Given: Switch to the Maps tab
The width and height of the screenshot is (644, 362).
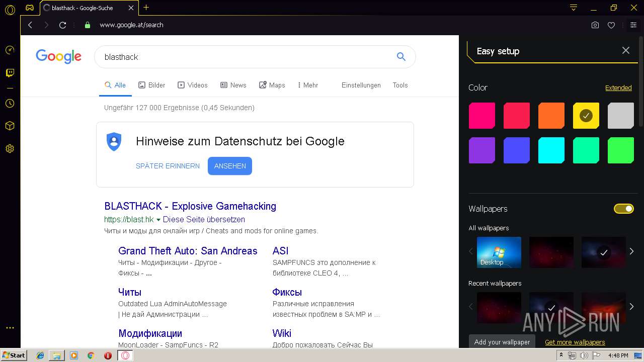Looking at the screenshot, I should (x=272, y=85).
